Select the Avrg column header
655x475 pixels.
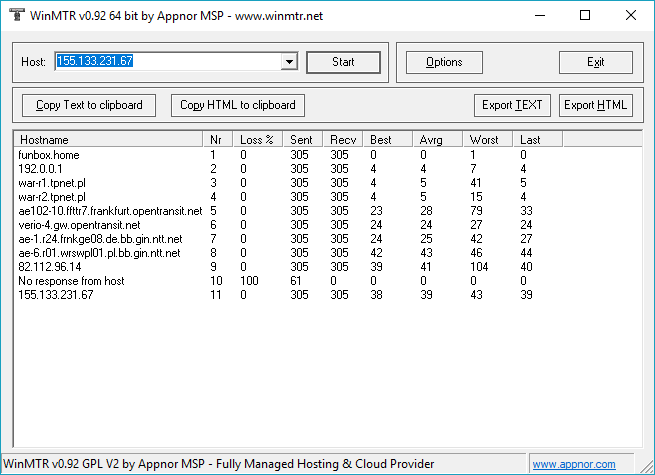tap(438, 139)
